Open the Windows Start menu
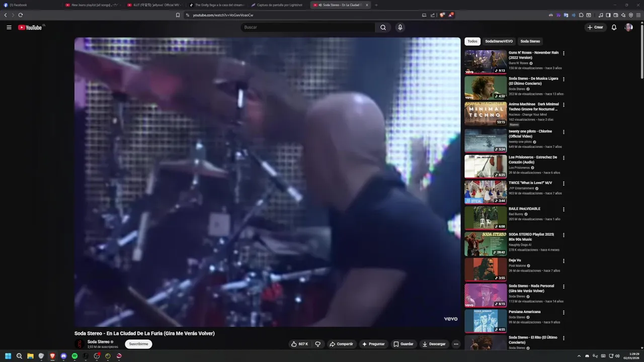Screen dimensions: 644x362 tap(8, 356)
